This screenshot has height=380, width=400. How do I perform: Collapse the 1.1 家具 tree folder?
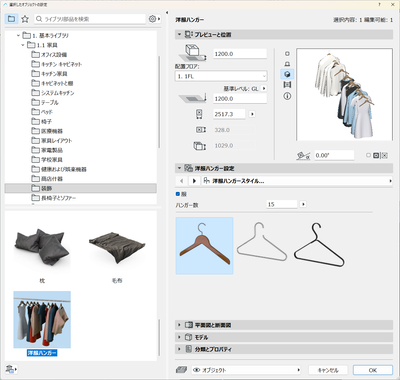pyautogui.click(x=23, y=45)
